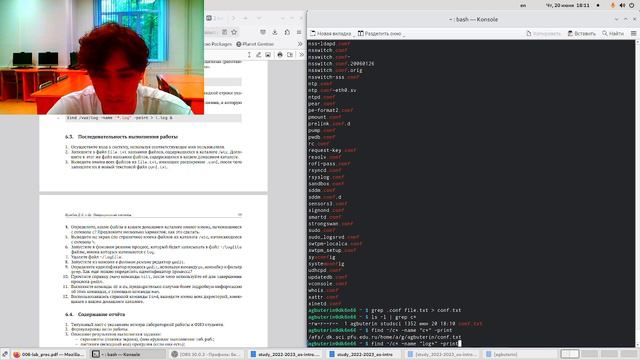The height and width of the screenshot is (360, 640).
Task: Click the 'rsyslog.conf' terminal line
Action: point(326,177)
